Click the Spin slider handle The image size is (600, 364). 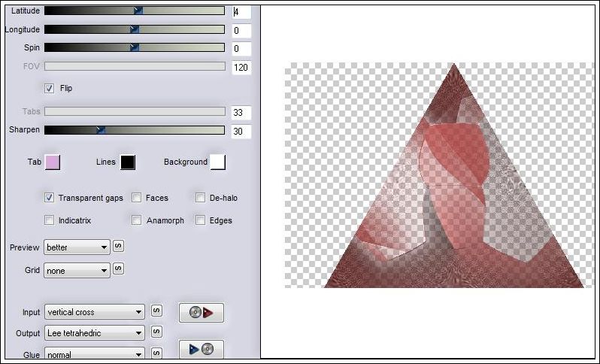(x=134, y=47)
